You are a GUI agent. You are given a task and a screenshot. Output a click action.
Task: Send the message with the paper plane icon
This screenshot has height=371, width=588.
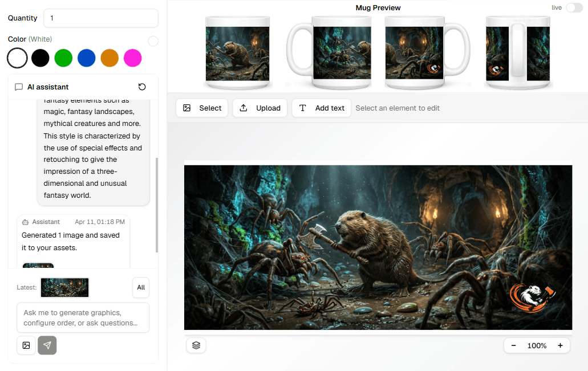coord(47,345)
